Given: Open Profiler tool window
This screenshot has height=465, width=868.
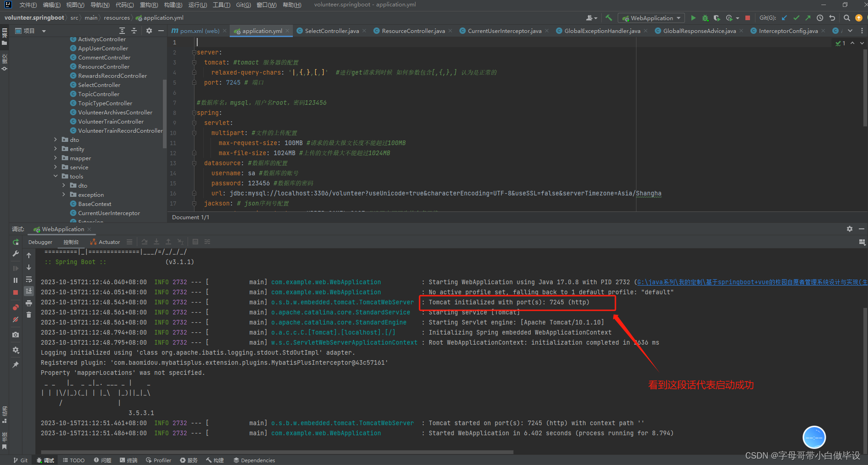Looking at the screenshot, I should point(158,460).
